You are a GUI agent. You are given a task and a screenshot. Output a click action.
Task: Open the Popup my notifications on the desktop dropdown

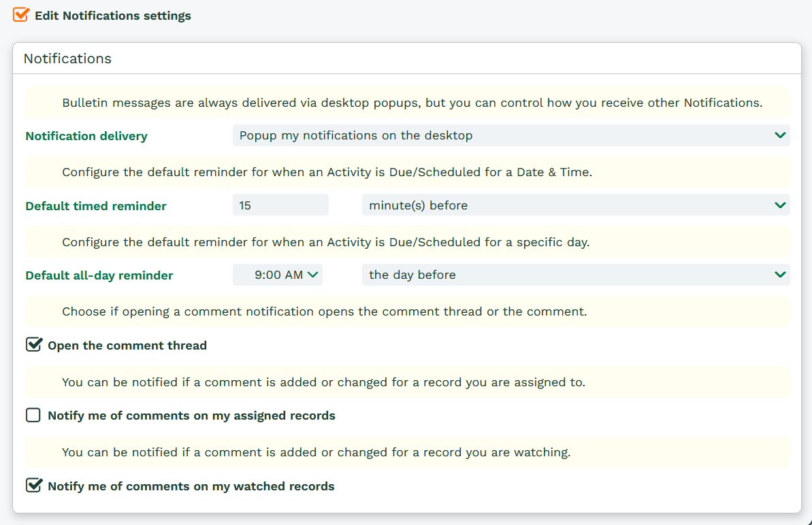click(x=504, y=135)
